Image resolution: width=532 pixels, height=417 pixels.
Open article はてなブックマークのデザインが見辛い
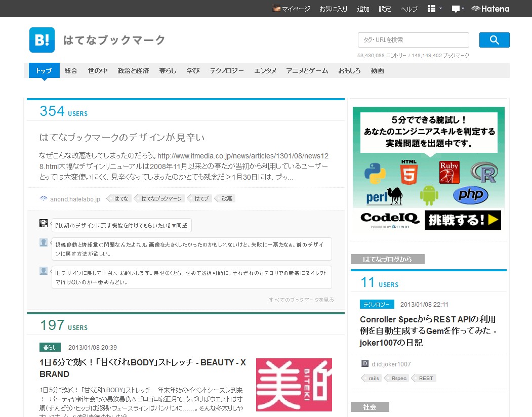[122, 138]
